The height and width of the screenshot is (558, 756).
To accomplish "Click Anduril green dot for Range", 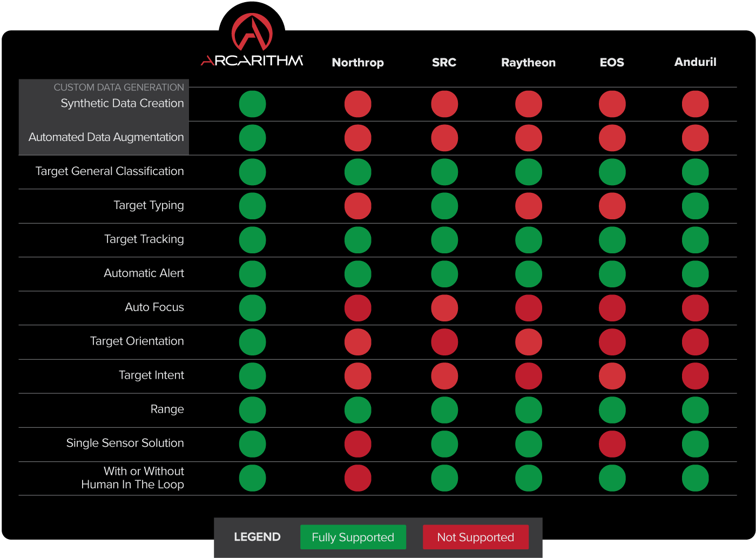I will point(696,411).
